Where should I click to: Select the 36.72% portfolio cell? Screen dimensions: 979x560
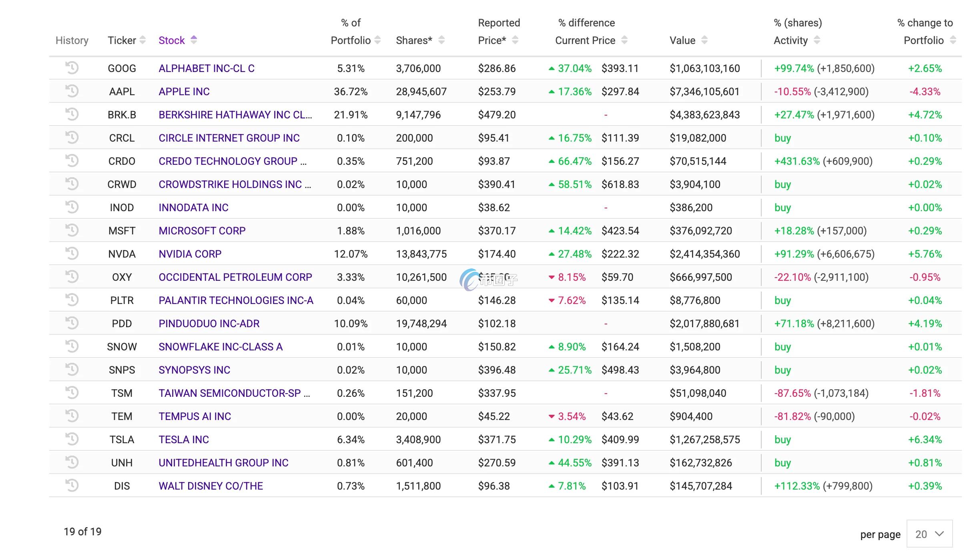(x=351, y=92)
